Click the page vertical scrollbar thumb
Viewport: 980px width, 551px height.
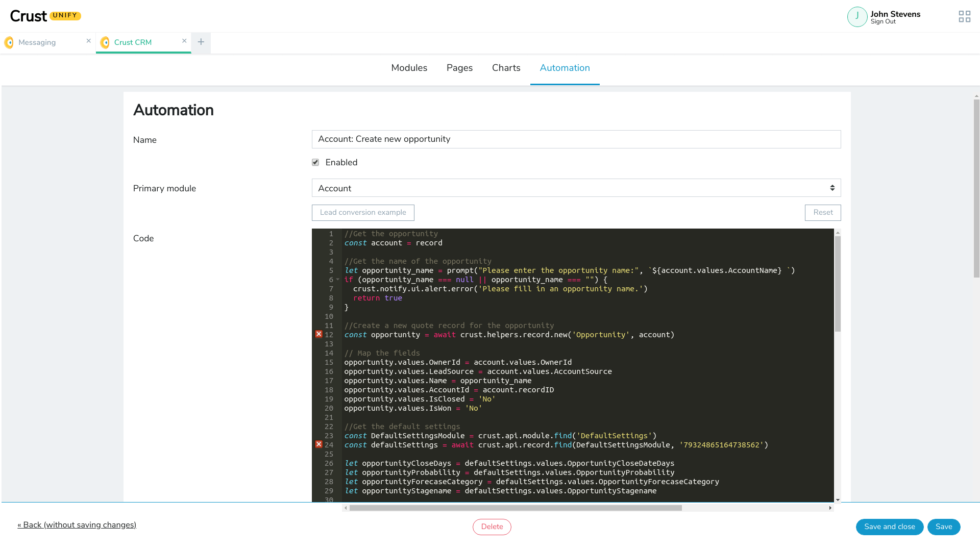[x=976, y=188]
